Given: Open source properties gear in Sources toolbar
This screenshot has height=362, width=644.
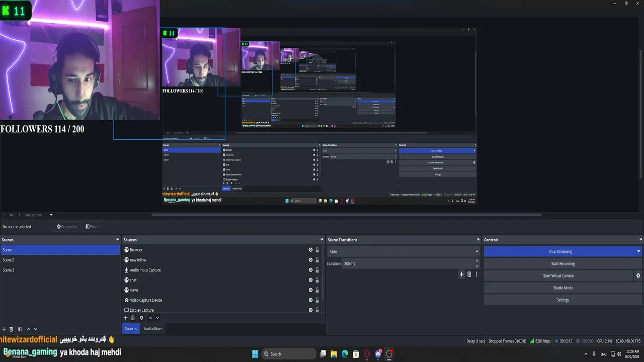Looking at the screenshot, I should [x=141, y=318].
